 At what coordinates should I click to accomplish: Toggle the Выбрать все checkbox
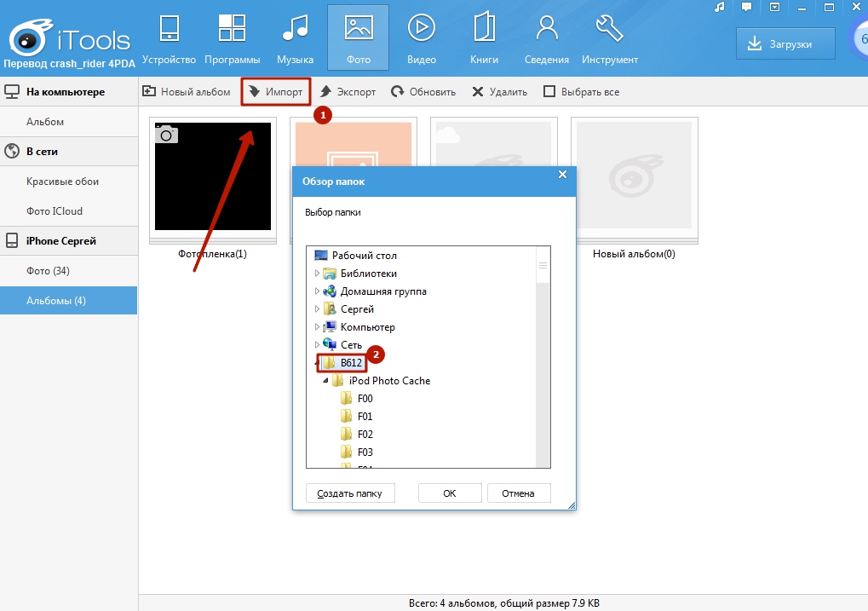549,92
